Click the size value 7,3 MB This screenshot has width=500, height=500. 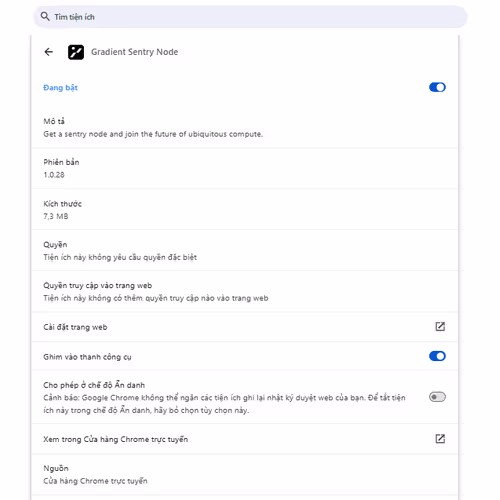[56, 216]
